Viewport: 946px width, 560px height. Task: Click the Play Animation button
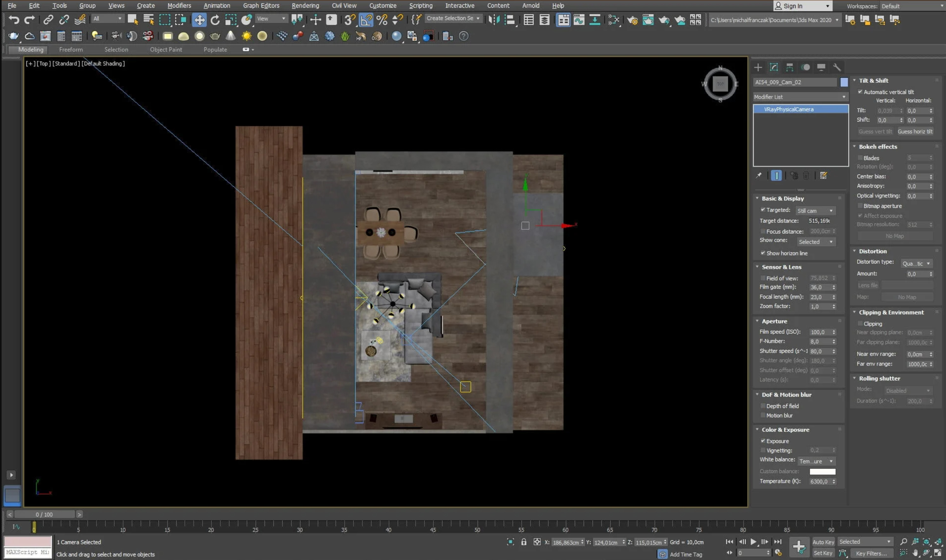click(753, 542)
